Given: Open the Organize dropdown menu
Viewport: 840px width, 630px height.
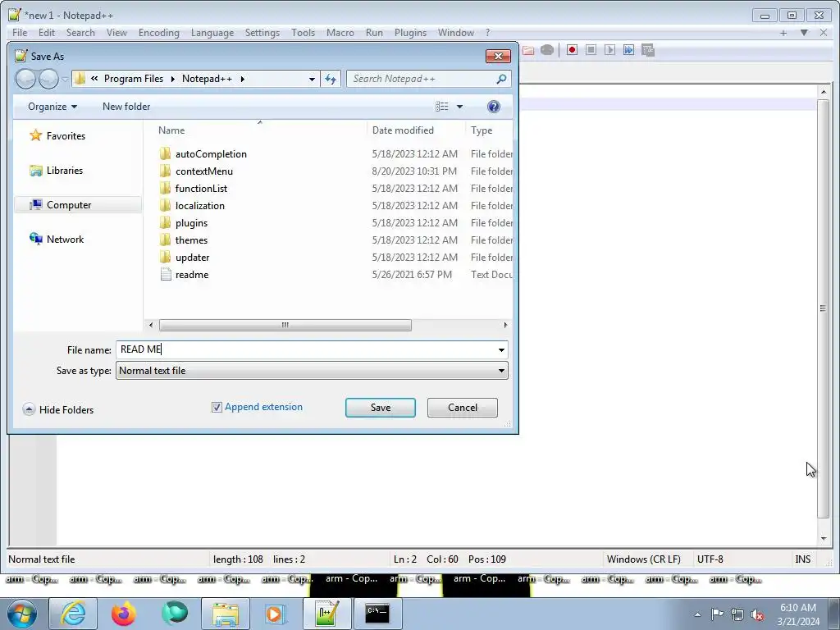Looking at the screenshot, I should [52, 107].
